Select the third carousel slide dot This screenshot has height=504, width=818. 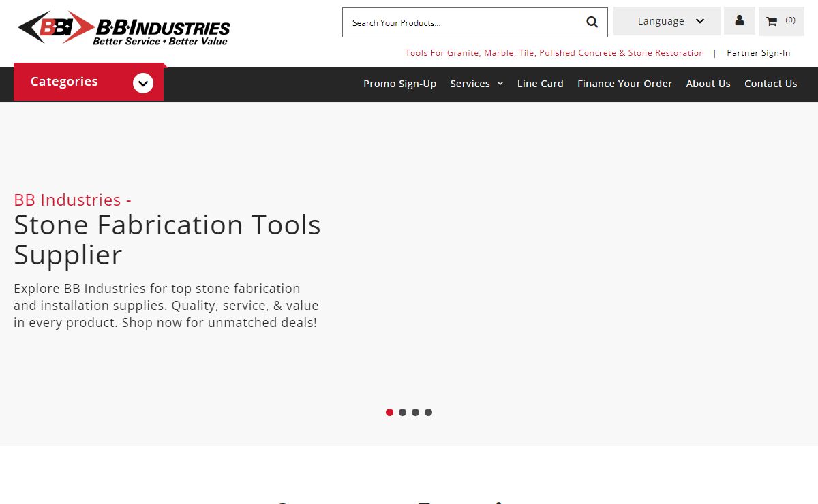(x=415, y=412)
